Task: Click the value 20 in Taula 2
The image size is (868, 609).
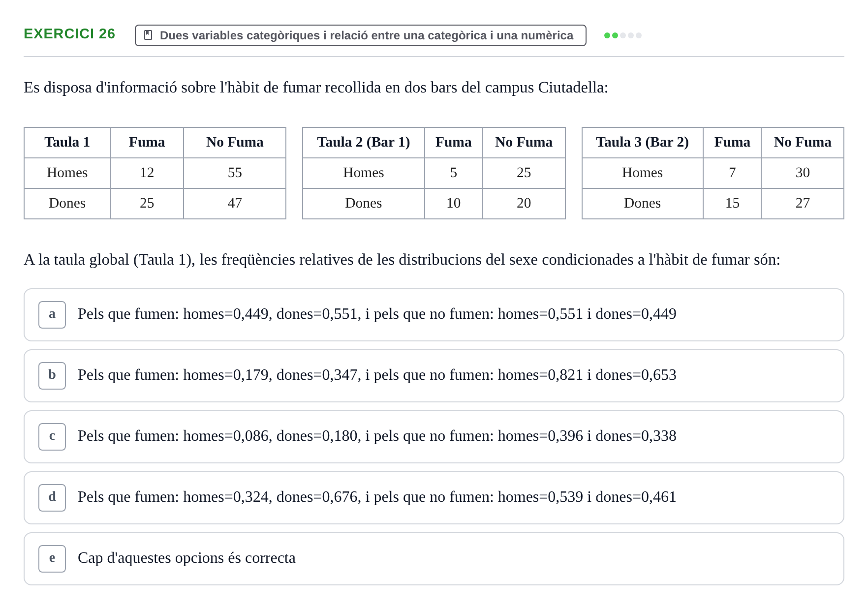Action: 524,204
